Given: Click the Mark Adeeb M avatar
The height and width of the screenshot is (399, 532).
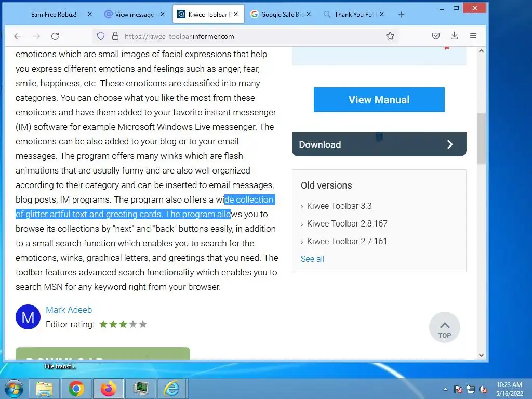Looking at the screenshot, I should pyautogui.click(x=28, y=317).
